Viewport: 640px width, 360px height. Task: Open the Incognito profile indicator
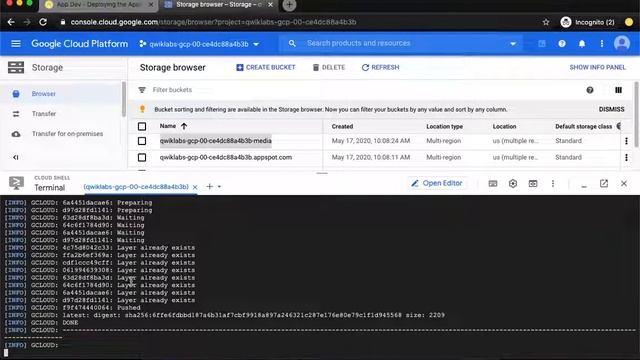coord(588,22)
